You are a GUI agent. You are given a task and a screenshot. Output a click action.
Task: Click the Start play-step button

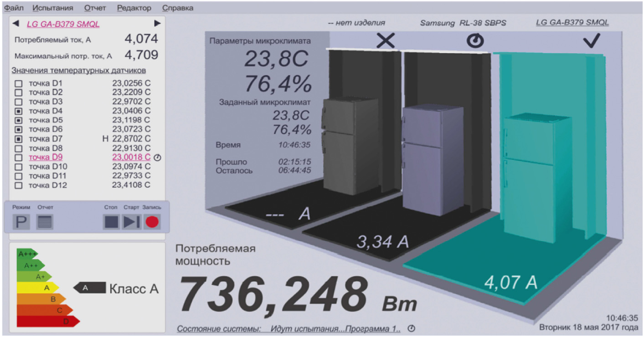click(x=132, y=222)
